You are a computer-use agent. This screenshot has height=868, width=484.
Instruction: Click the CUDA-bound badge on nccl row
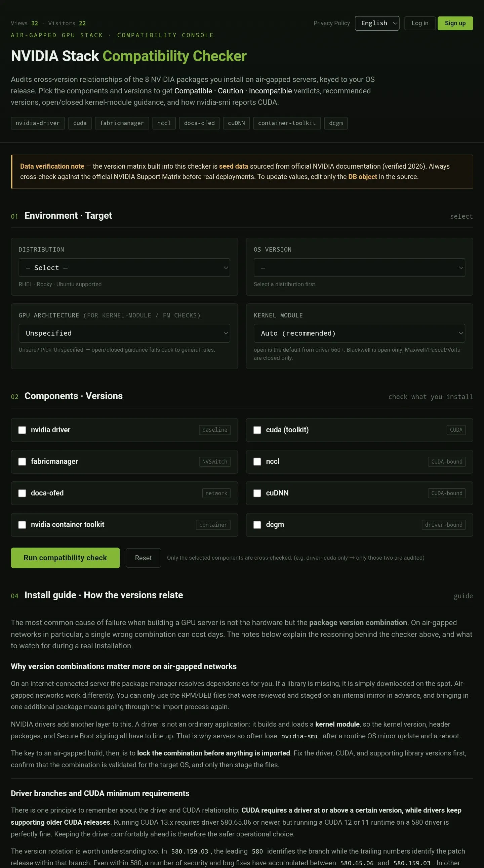click(x=447, y=462)
